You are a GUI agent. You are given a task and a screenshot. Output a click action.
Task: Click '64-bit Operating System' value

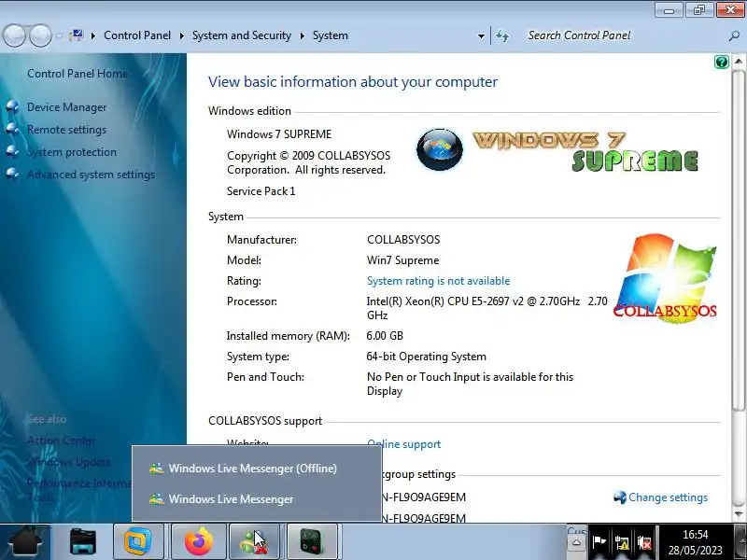click(427, 357)
